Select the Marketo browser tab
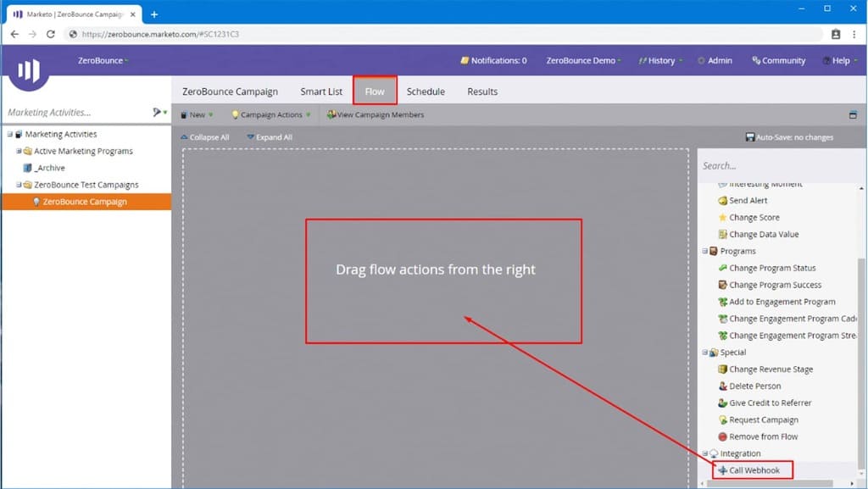868x489 pixels. [74, 14]
